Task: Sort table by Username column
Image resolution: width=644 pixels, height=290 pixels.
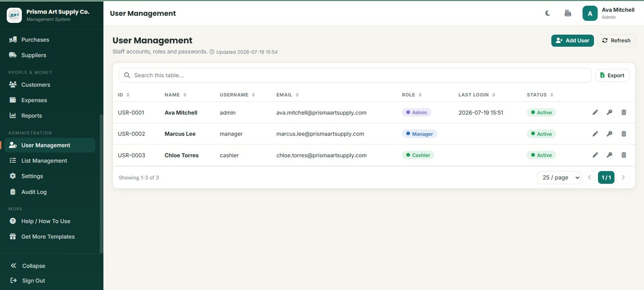Action: 237,95
